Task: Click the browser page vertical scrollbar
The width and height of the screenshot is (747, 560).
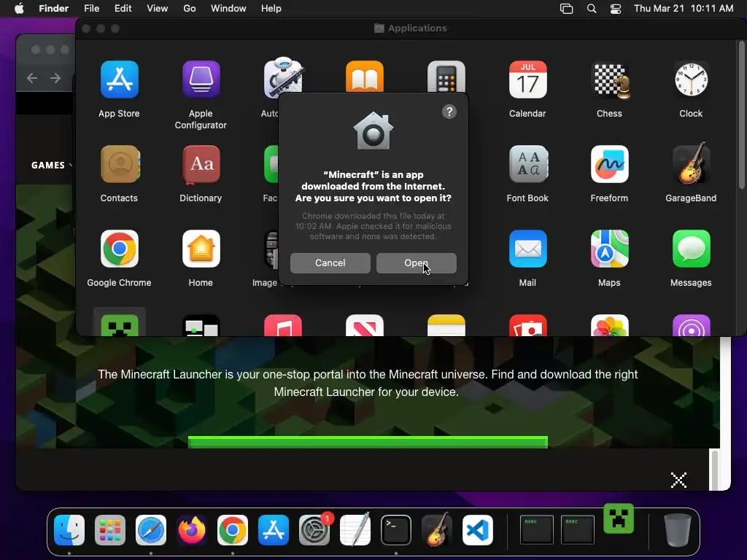Action: coord(714,469)
